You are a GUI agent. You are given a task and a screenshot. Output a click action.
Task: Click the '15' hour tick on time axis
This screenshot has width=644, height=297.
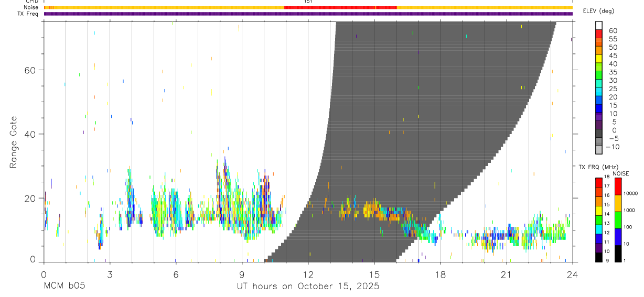pos(374,274)
